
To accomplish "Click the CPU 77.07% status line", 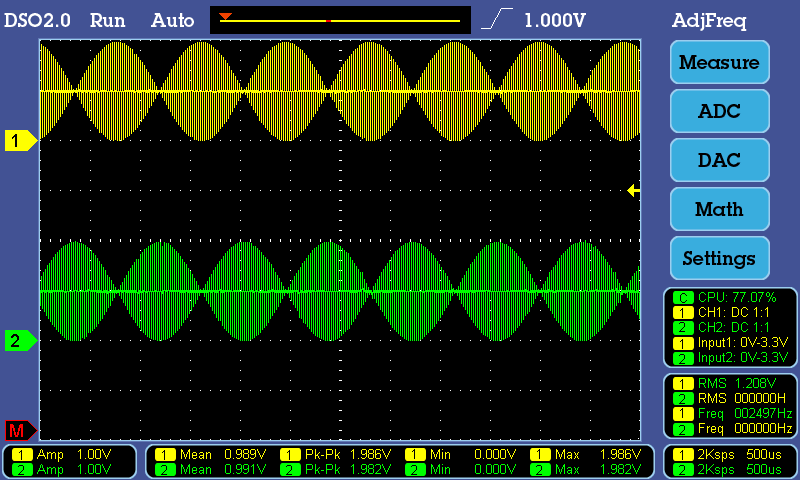I will tap(724, 297).
